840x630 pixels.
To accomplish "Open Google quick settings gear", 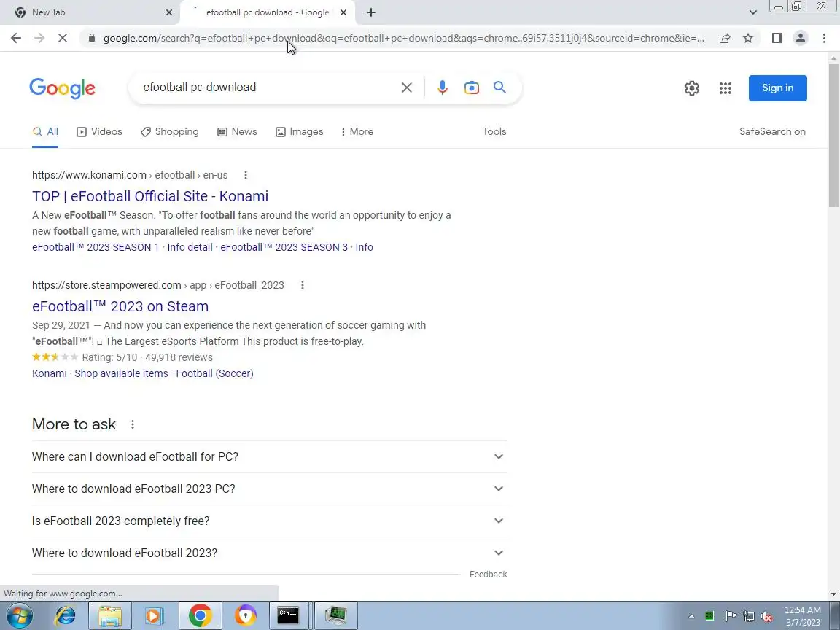I will [691, 87].
